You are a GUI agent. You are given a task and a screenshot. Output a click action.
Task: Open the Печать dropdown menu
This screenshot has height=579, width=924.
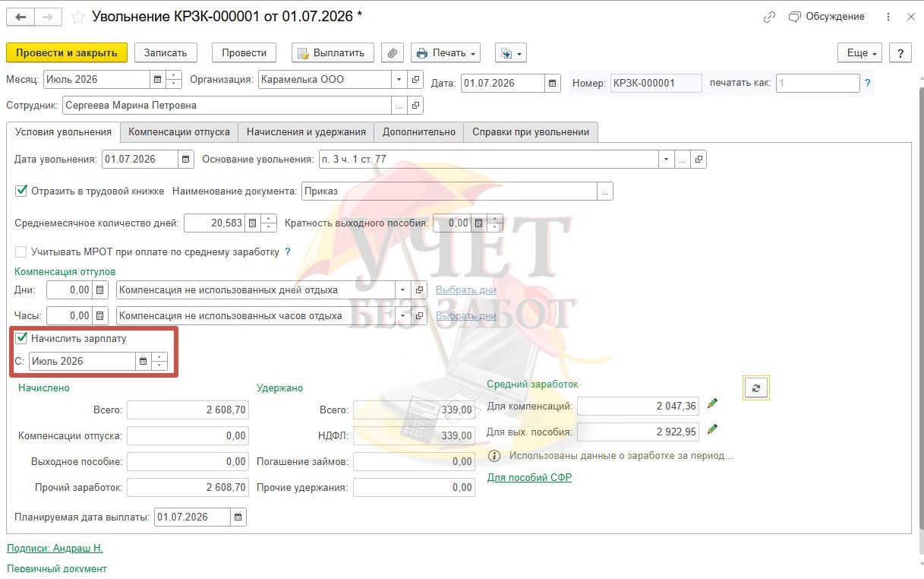[446, 52]
